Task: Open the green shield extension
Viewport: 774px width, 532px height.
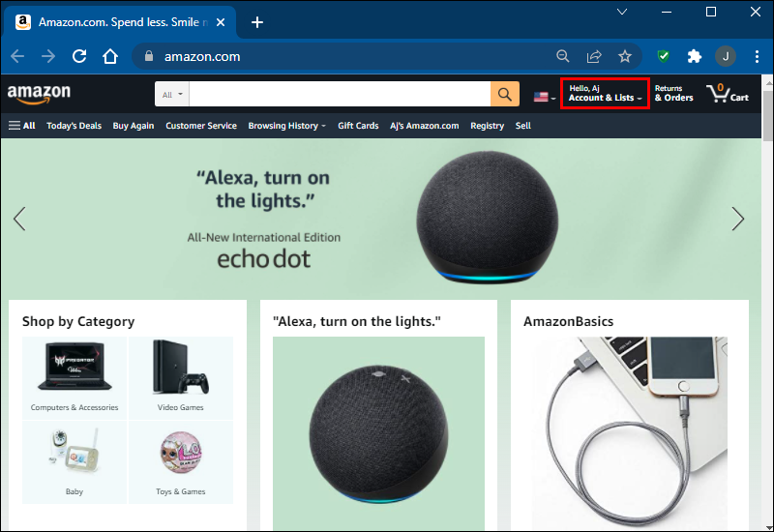Action: tap(664, 56)
